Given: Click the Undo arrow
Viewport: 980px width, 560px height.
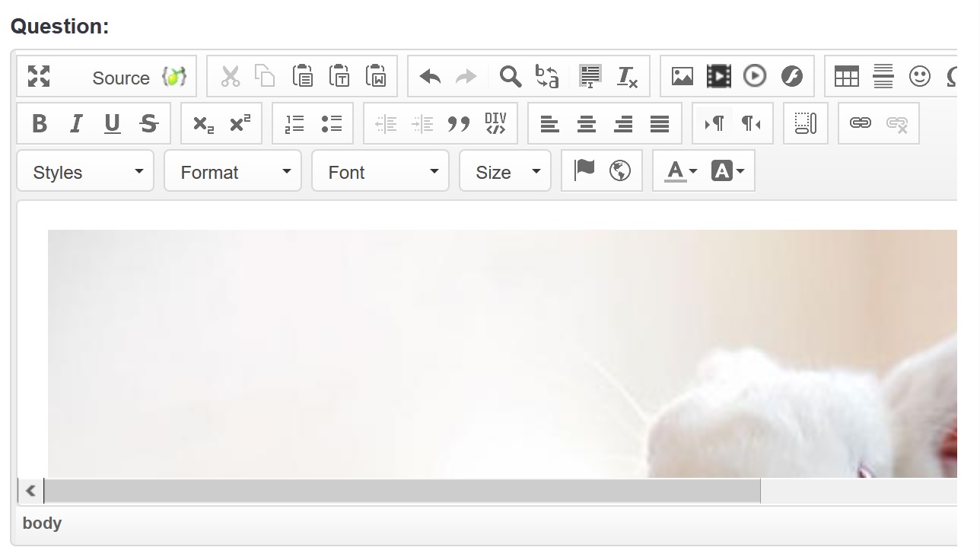Looking at the screenshot, I should point(430,77).
